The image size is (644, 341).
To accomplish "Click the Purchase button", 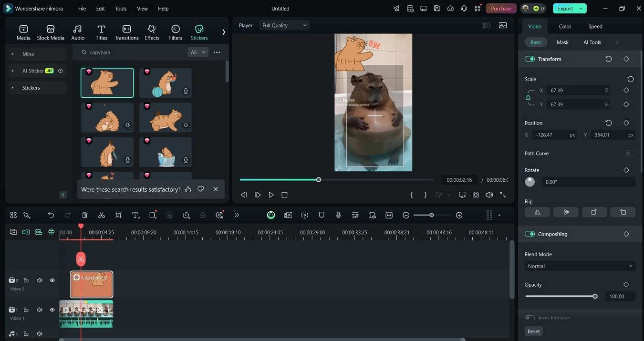I will (x=501, y=9).
